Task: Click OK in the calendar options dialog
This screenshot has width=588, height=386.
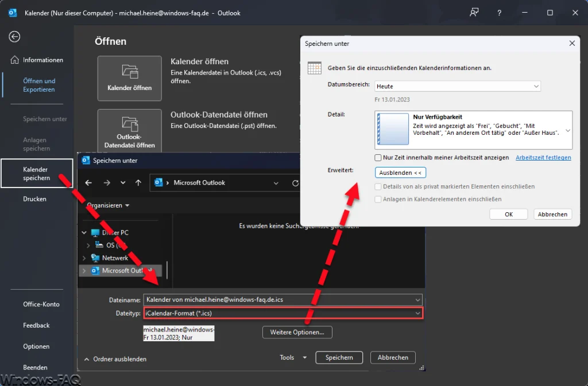Action: coord(509,214)
